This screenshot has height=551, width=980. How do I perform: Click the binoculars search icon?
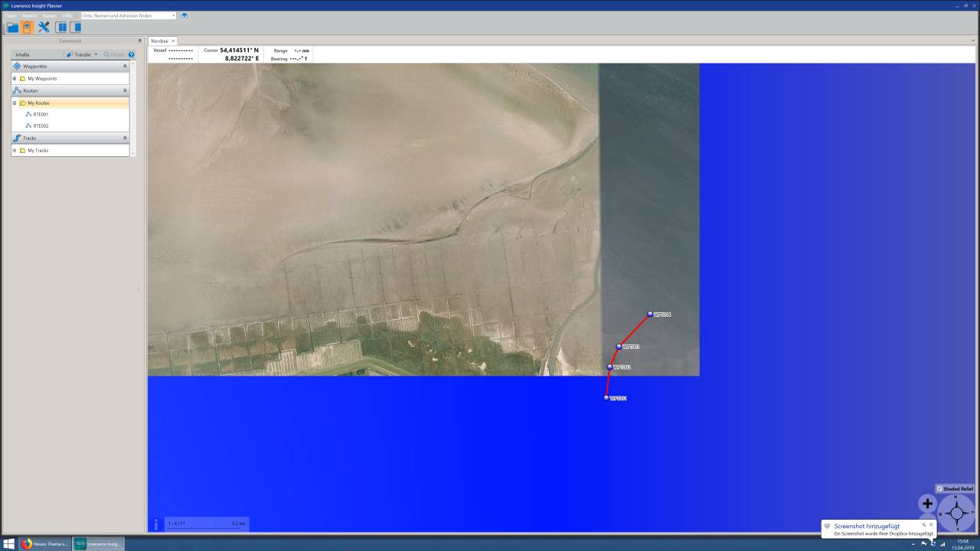click(185, 15)
